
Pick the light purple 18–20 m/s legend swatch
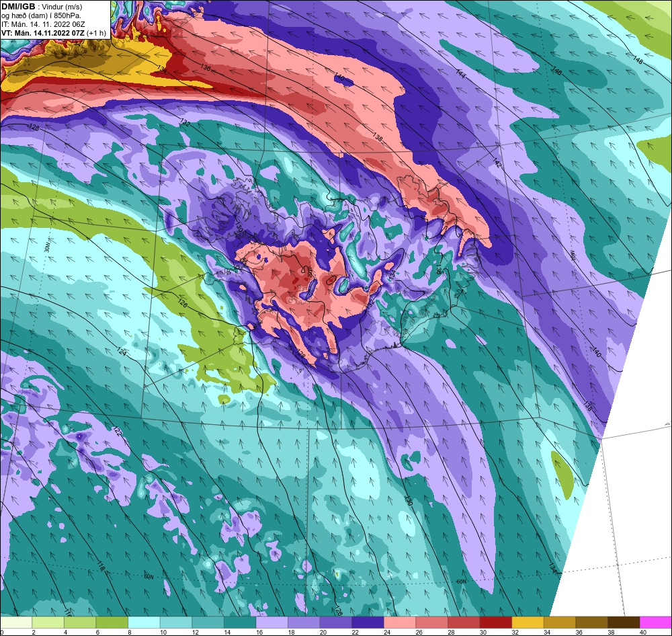pyautogui.click(x=304, y=623)
